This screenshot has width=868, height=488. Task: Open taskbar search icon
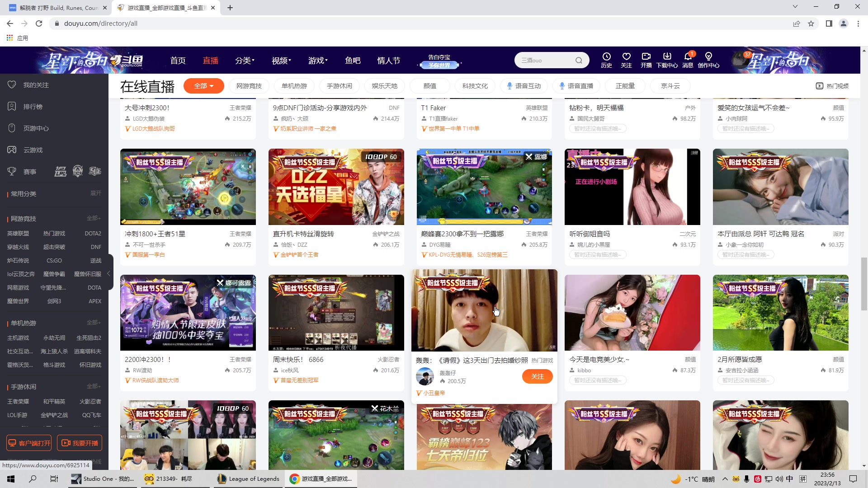33,479
